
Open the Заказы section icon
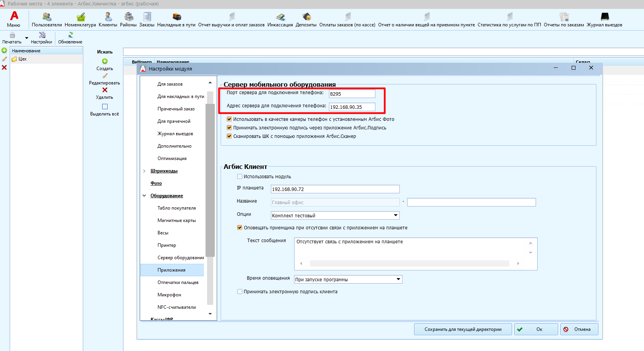point(147,17)
